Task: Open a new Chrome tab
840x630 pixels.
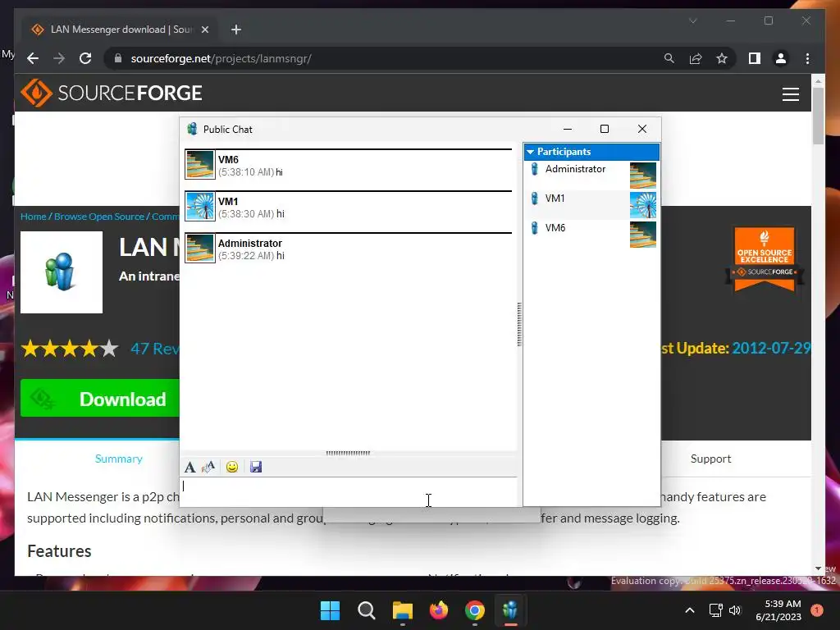Action: pyautogui.click(x=235, y=30)
